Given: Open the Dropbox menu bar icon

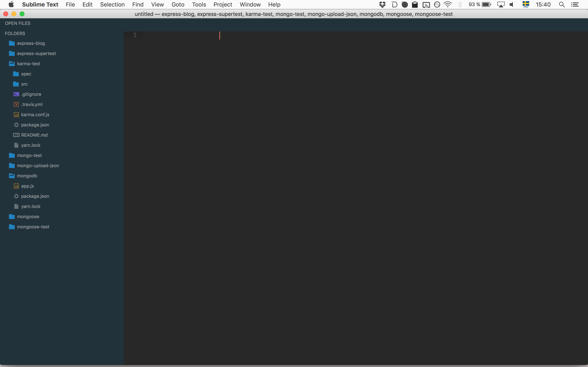Looking at the screenshot, I should (382, 5).
